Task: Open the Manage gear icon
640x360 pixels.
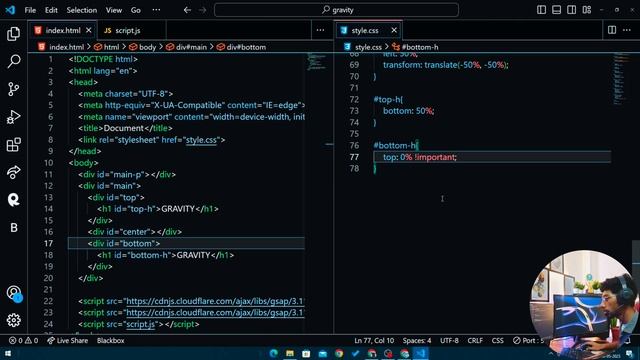Action: pos(13,320)
